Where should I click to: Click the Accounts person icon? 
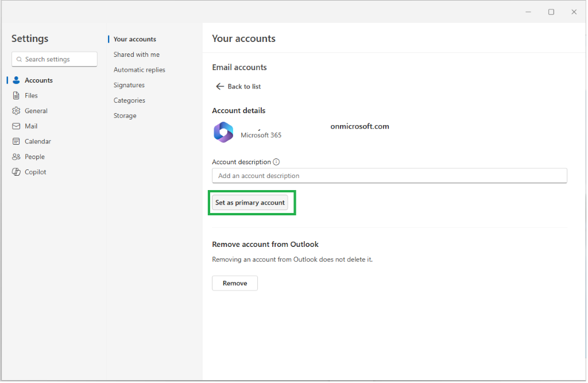pos(16,80)
